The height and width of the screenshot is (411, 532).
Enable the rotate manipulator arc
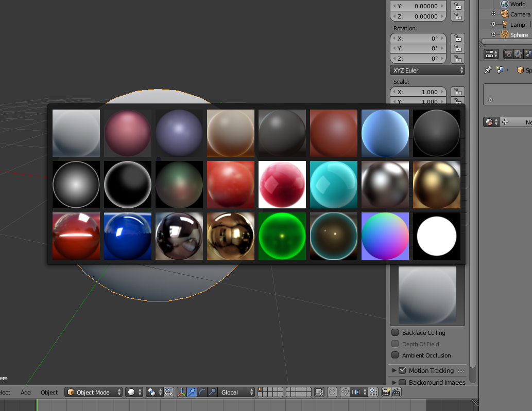(202, 392)
